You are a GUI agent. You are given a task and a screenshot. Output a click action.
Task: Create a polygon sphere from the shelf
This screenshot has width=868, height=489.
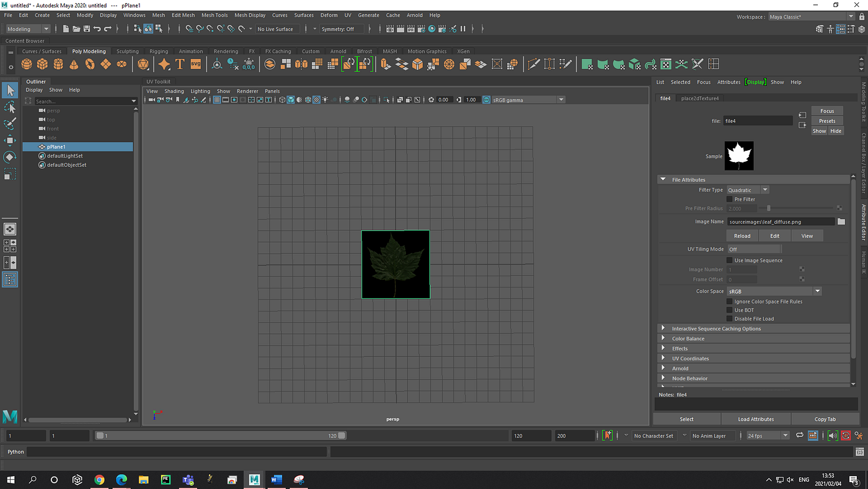tap(27, 64)
